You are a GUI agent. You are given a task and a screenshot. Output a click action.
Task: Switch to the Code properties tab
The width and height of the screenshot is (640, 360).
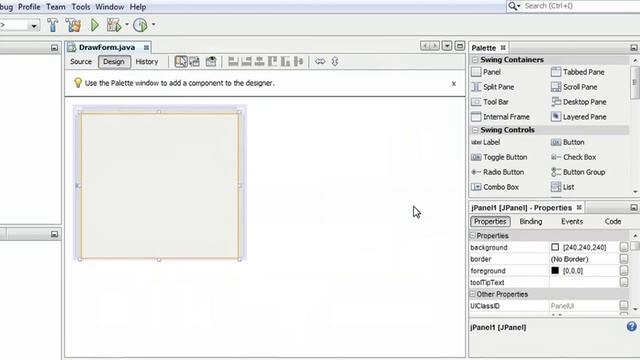[x=613, y=222]
